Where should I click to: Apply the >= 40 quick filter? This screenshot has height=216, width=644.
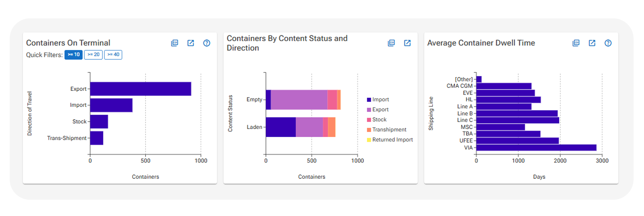click(x=113, y=55)
